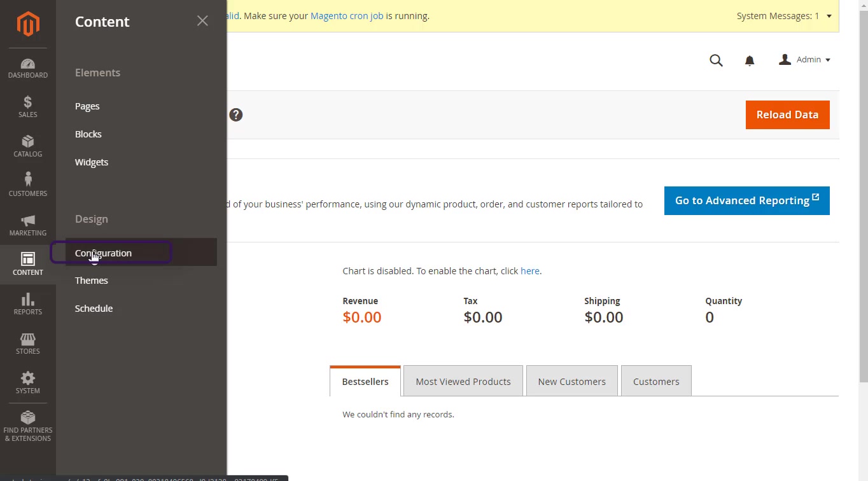Select Themes under Design
Screen dimensions: 868x481
pyautogui.click(x=92, y=281)
